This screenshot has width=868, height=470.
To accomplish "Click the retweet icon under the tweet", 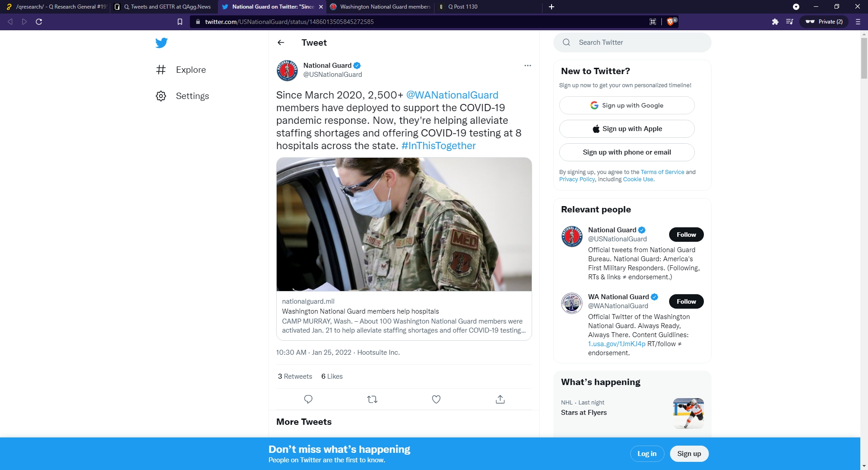I will (372, 399).
